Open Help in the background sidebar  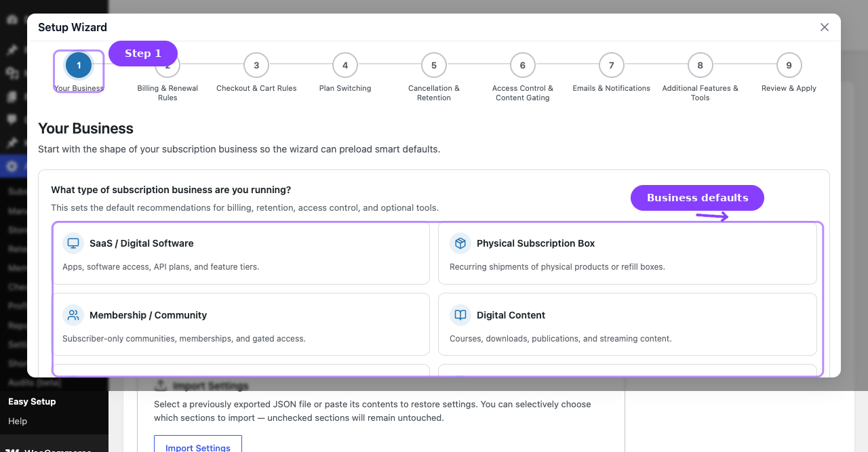click(18, 422)
